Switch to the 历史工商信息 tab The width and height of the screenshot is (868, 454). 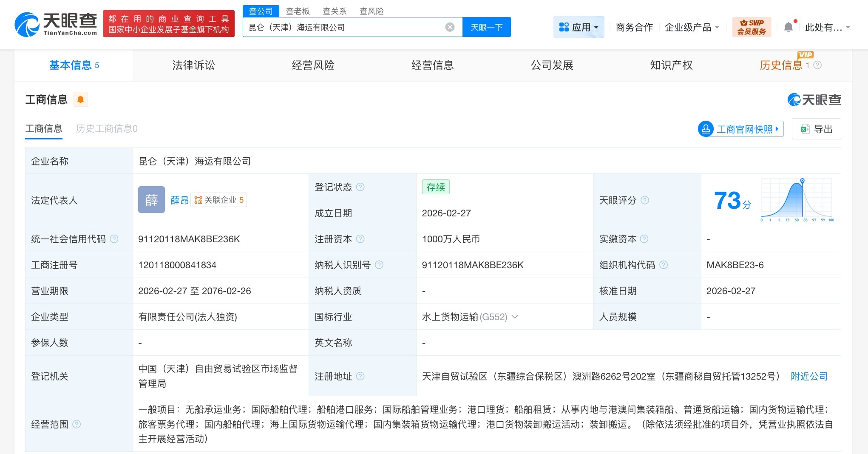[106, 128]
